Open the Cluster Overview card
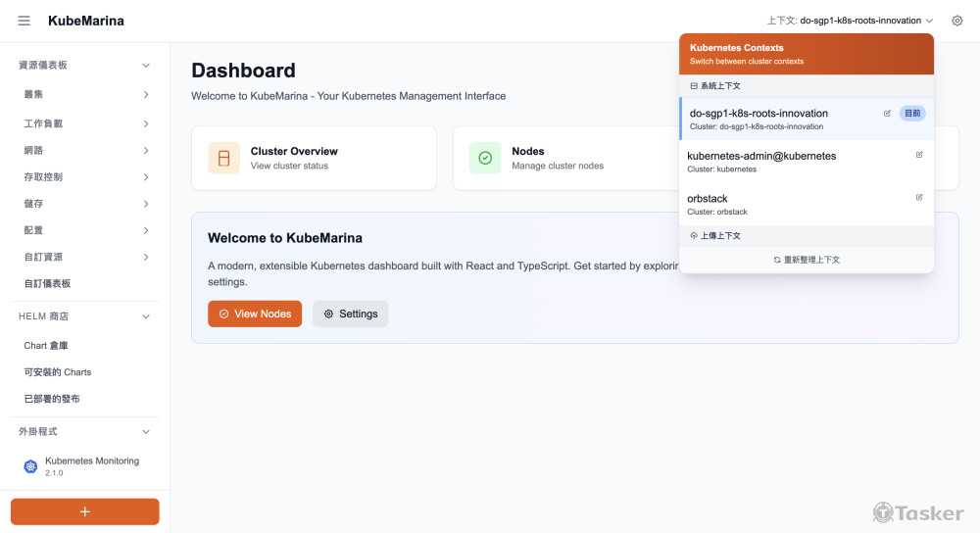The image size is (980, 533). 314,158
